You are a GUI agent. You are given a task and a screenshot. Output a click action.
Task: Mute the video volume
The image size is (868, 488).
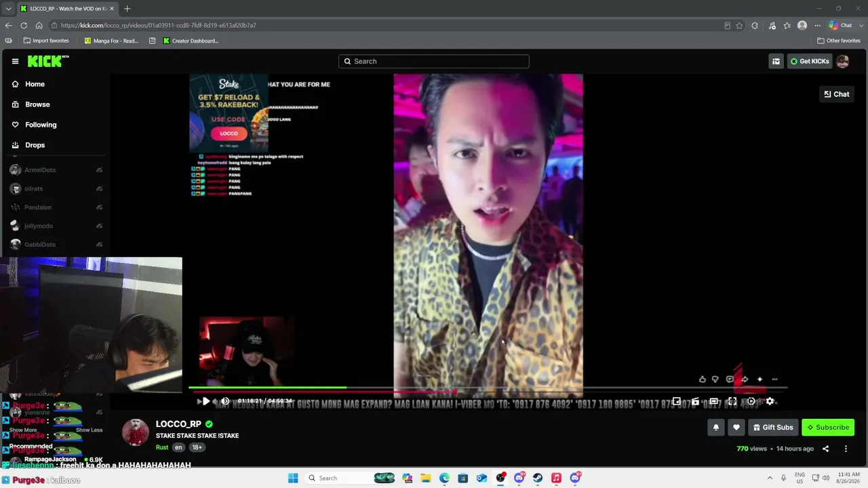(x=225, y=401)
